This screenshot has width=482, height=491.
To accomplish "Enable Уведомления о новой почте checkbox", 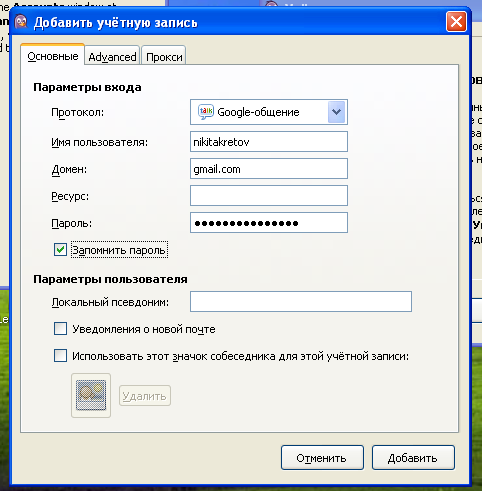I will (x=60, y=329).
